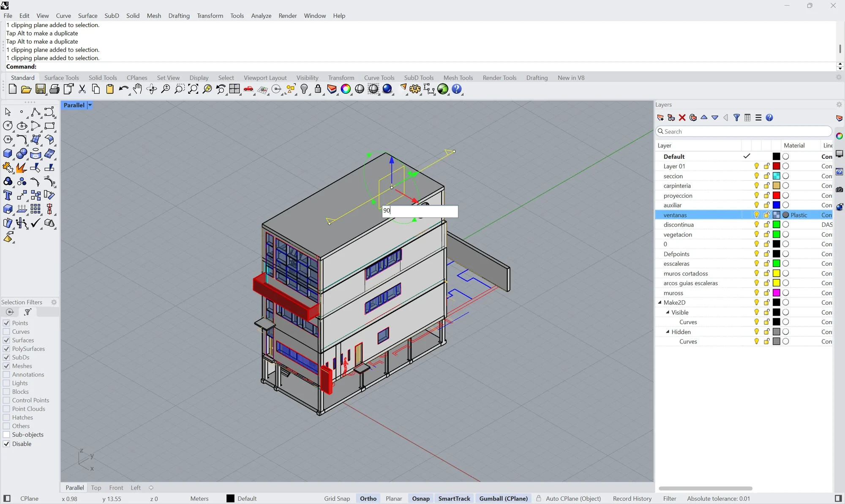
Task: Click the Lock padlock icon in toolbar
Action: (x=318, y=89)
